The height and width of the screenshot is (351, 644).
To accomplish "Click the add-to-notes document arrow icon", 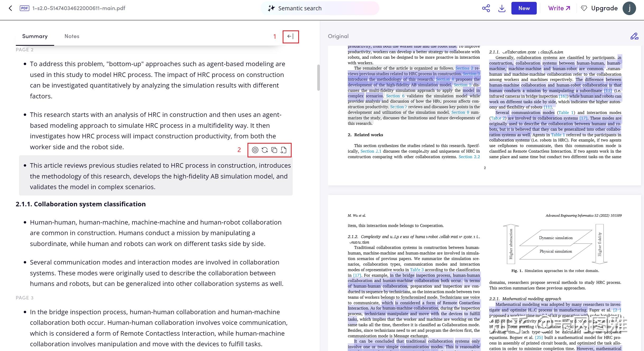I will (x=283, y=150).
